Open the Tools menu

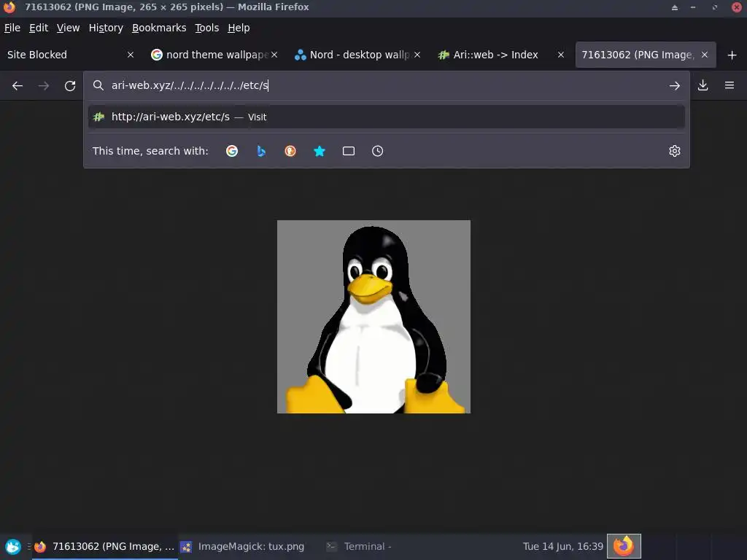coord(206,28)
